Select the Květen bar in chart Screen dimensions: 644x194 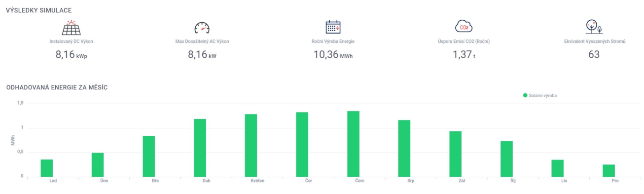[251, 145]
